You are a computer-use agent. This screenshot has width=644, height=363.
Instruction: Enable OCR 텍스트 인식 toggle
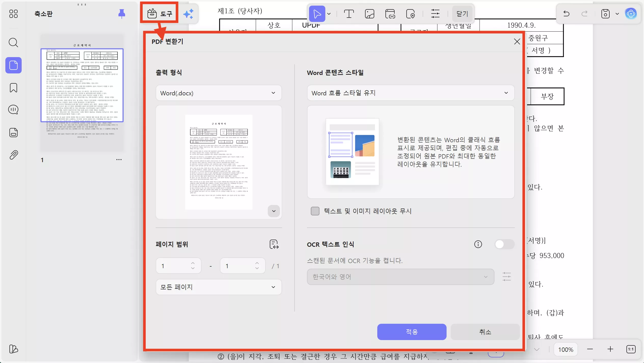point(505,244)
